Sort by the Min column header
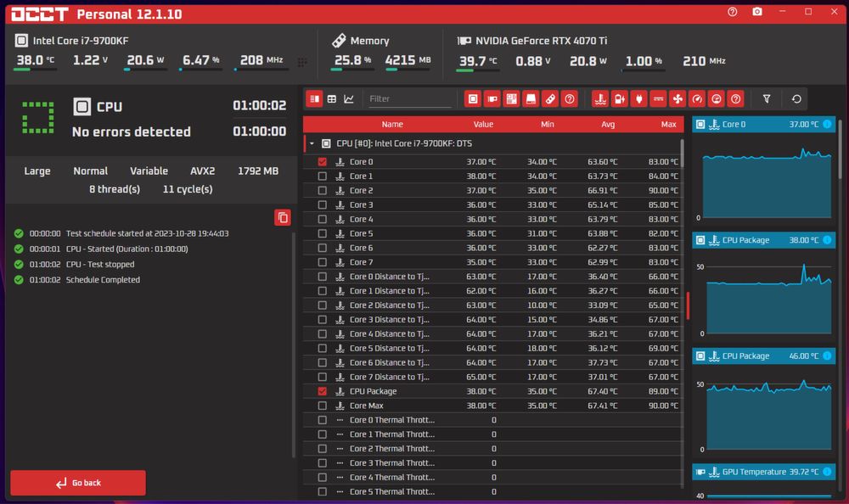Image resolution: width=849 pixels, height=504 pixels. 548,124
